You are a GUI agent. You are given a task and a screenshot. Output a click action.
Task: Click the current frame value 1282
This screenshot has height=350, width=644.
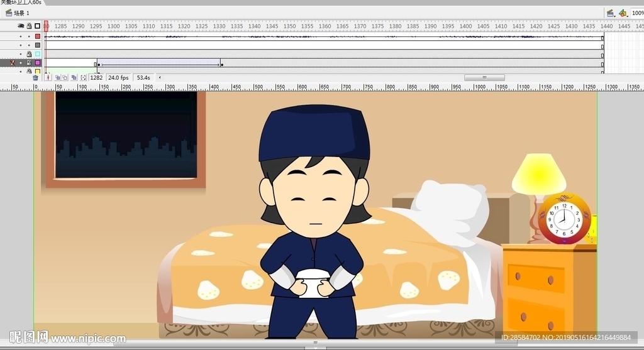(96, 77)
